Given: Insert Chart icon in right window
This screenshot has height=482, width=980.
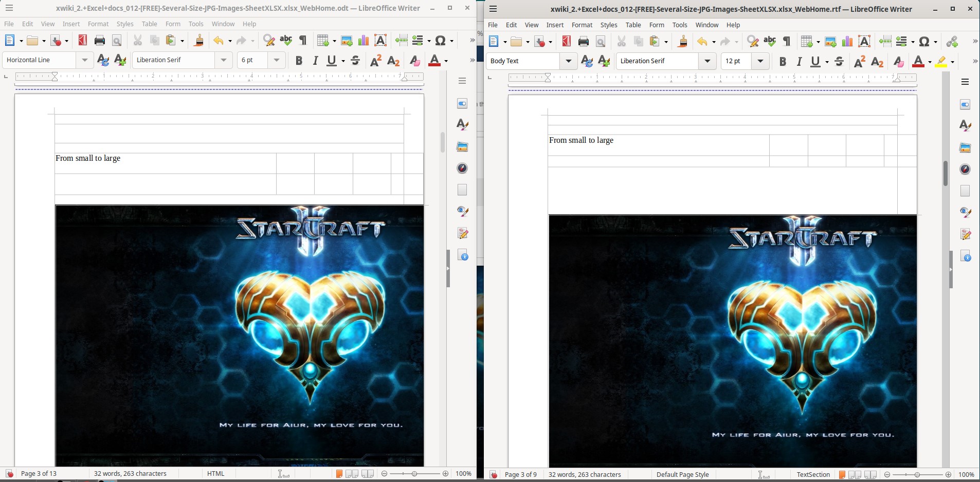Looking at the screenshot, I should pos(847,42).
